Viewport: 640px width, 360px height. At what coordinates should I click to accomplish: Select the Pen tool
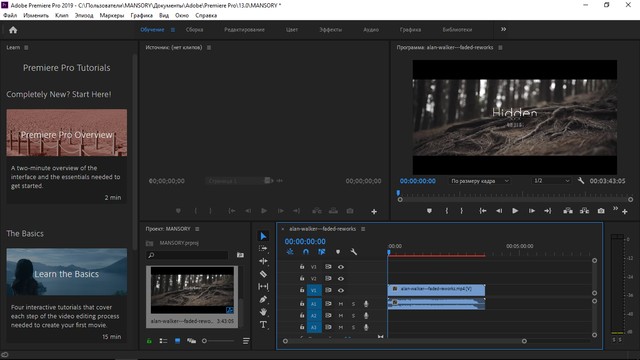click(x=263, y=300)
